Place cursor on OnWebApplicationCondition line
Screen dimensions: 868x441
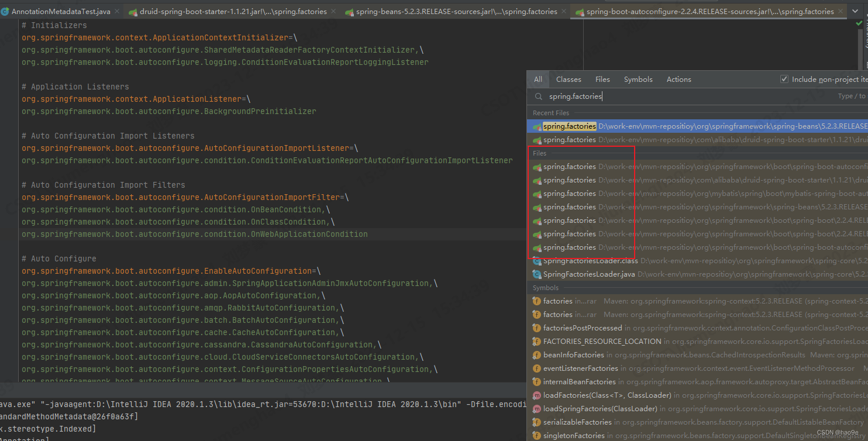pyautogui.click(x=195, y=234)
